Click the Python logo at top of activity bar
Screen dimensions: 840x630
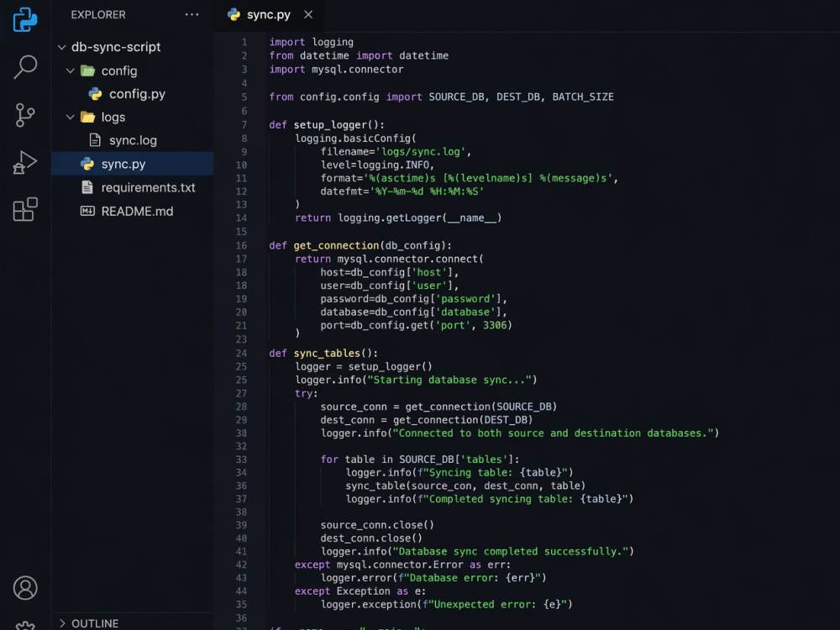(x=24, y=20)
